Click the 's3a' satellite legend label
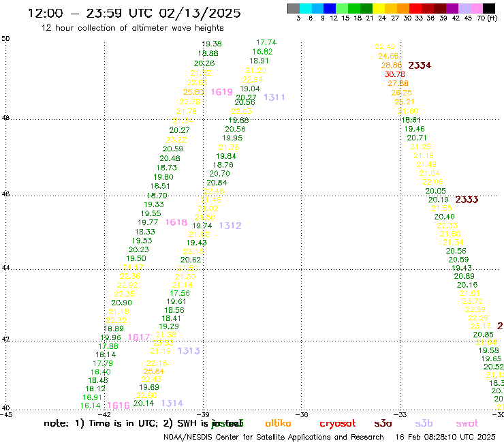504x443 pixels. 383,423
